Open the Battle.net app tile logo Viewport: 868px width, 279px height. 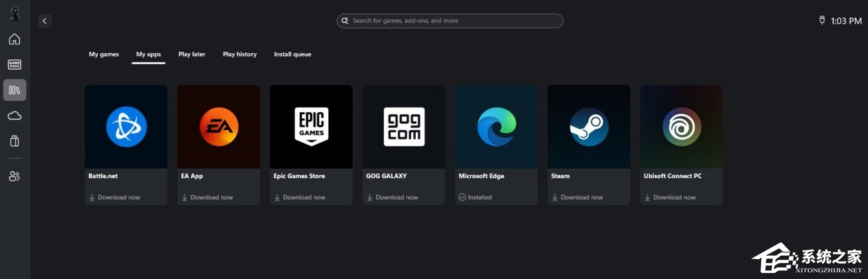[126, 126]
